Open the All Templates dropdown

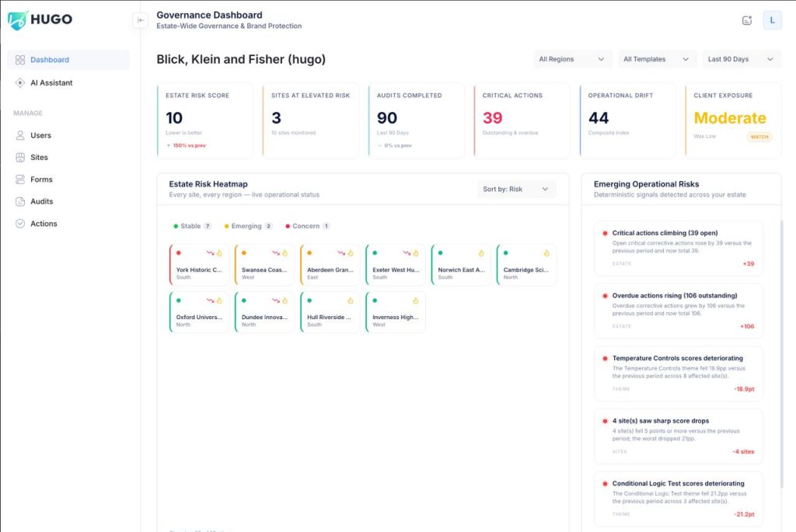coord(656,59)
